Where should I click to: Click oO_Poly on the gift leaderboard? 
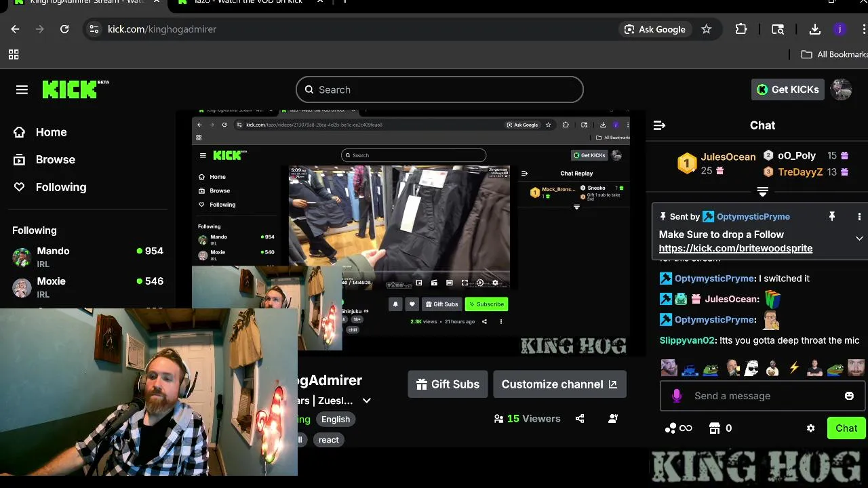(796, 155)
